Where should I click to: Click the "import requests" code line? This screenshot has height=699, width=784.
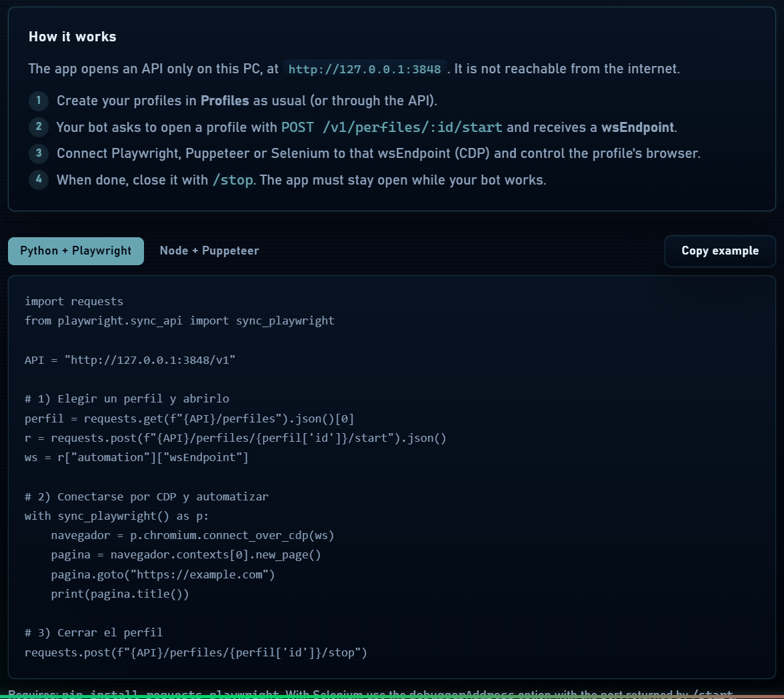pos(74,301)
